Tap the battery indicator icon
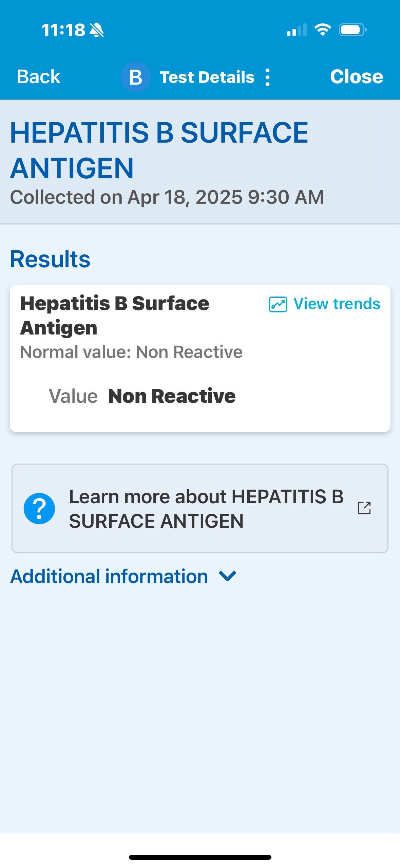The width and height of the screenshot is (400, 868). (x=353, y=30)
